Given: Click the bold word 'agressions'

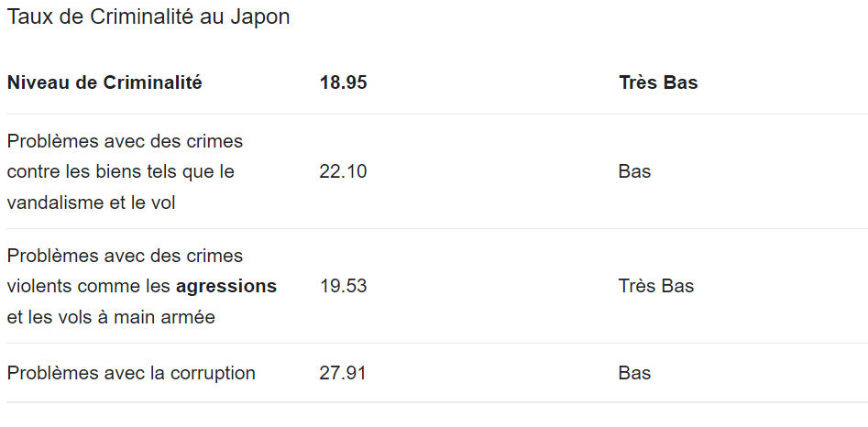Looking at the screenshot, I should [226, 287].
